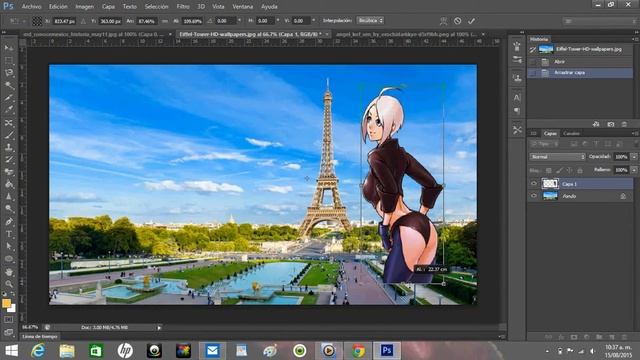This screenshot has width=640, height=360.
Task: Open the History panel flyout menu
Action: [635, 39]
